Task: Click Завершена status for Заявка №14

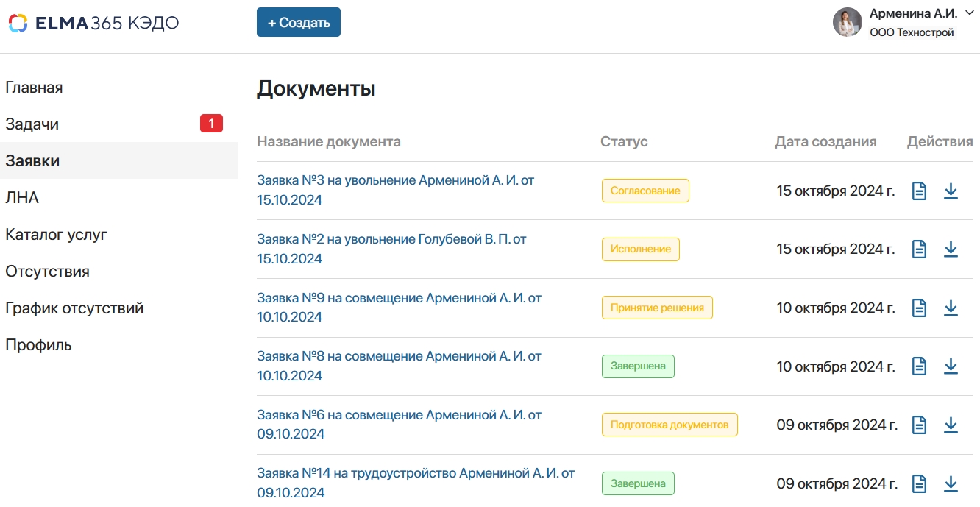Action: 638,483
